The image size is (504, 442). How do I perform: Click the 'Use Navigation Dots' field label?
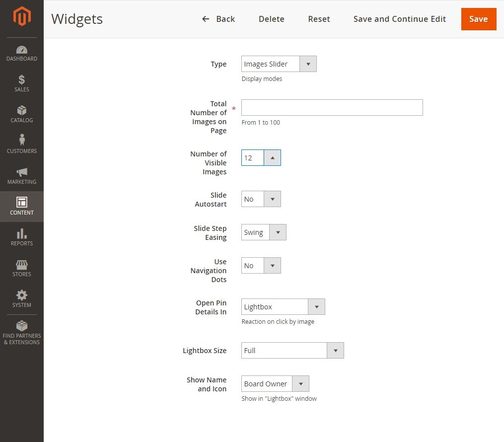point(209,271)
